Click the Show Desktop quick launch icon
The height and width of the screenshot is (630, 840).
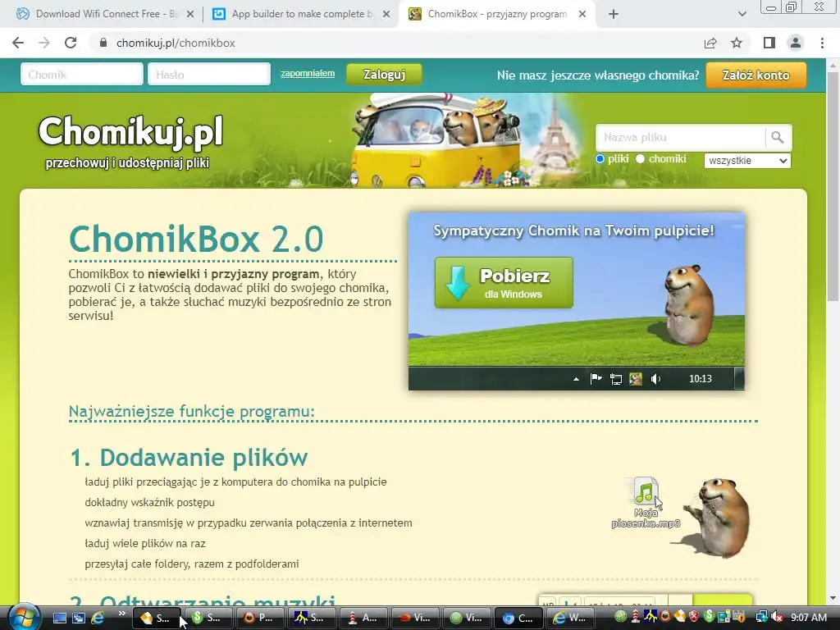coord(59,618)
